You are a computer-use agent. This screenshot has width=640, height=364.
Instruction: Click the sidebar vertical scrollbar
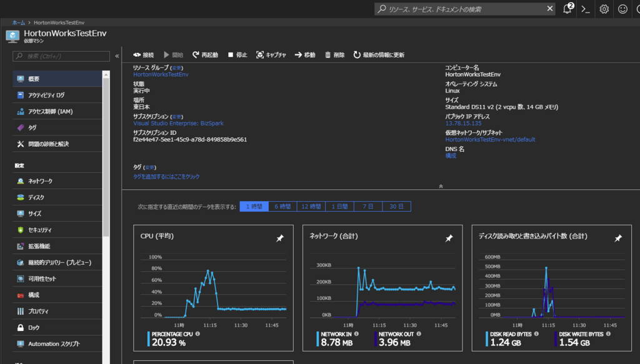pos(106,157)
